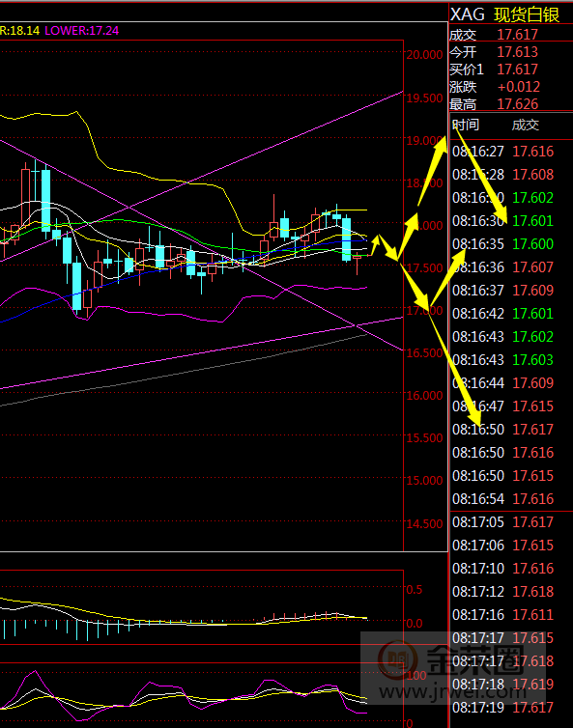Select tick row 08:16:50 17.617
Viewport: 573px width, 728px height.
511,430
